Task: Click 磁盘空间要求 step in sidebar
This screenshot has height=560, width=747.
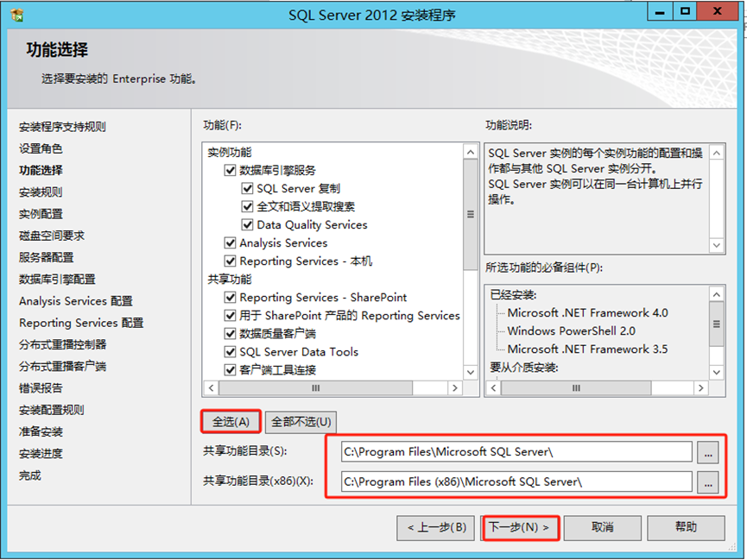Action: click(x=52, y=236)
